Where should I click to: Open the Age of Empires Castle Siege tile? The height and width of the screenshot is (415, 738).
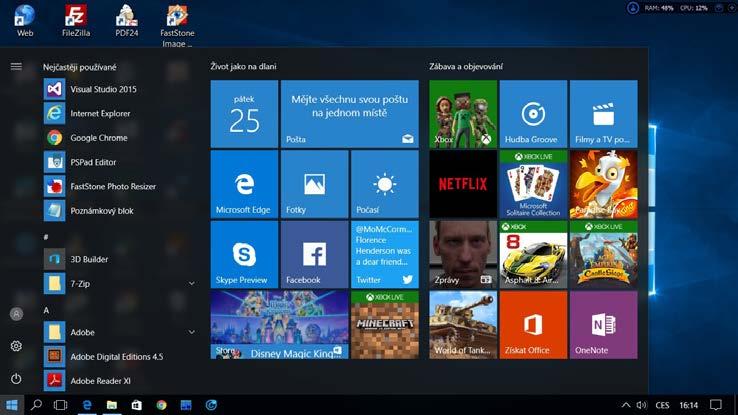(x=604, y=255)
